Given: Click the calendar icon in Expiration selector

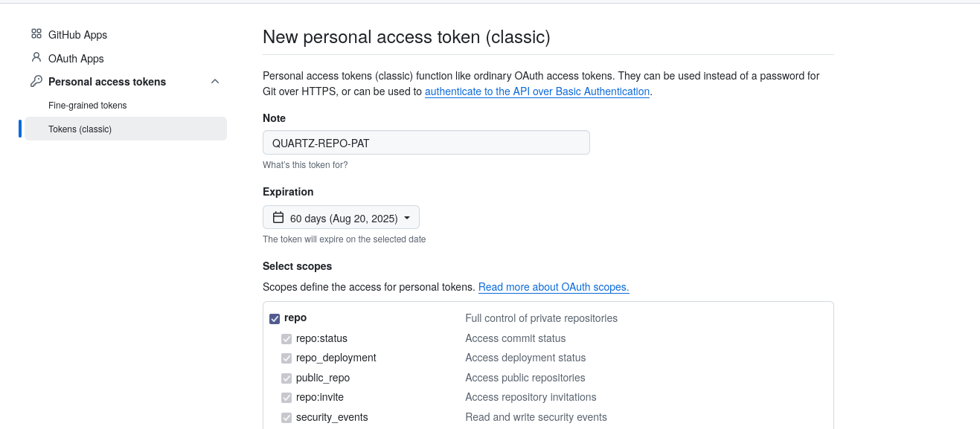Looking at the screenshot, I should pos(278,218).
